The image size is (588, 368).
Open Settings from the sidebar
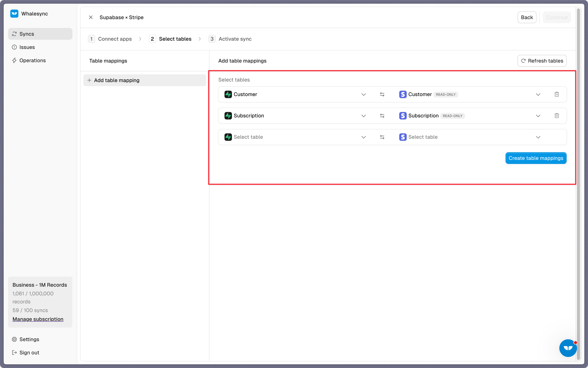pyautogui.click(x=40, y=339)
